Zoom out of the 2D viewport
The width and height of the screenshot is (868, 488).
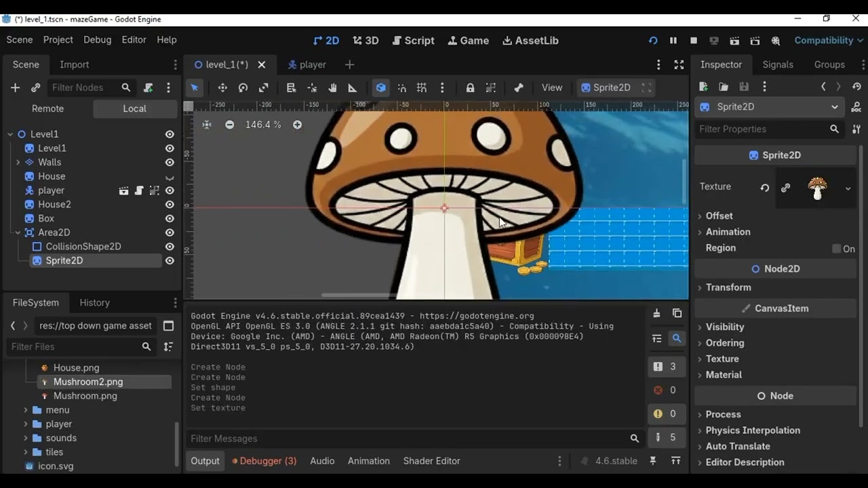pos(230,125)
